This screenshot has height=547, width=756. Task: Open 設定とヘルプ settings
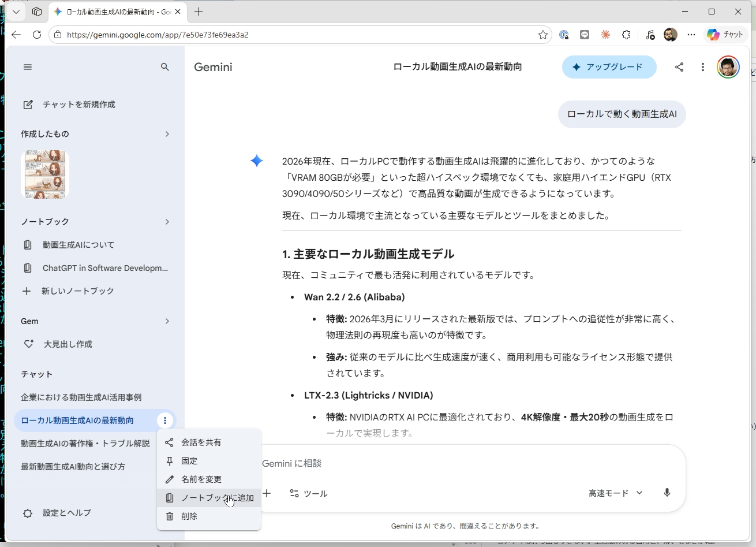coord(57,513)
